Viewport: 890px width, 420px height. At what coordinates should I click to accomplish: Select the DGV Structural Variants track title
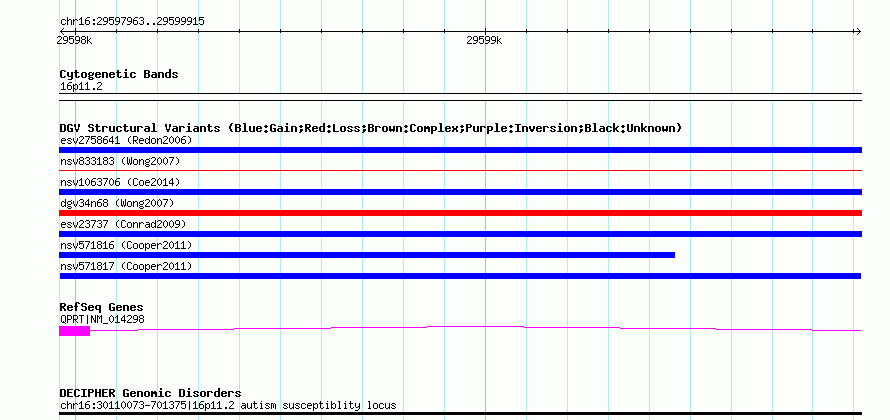pos(371,128)
